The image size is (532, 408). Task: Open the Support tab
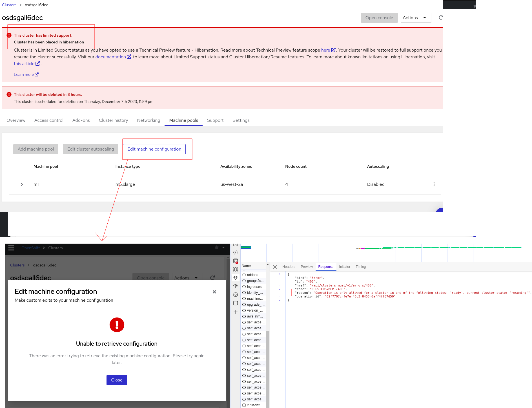coord(215,120)
